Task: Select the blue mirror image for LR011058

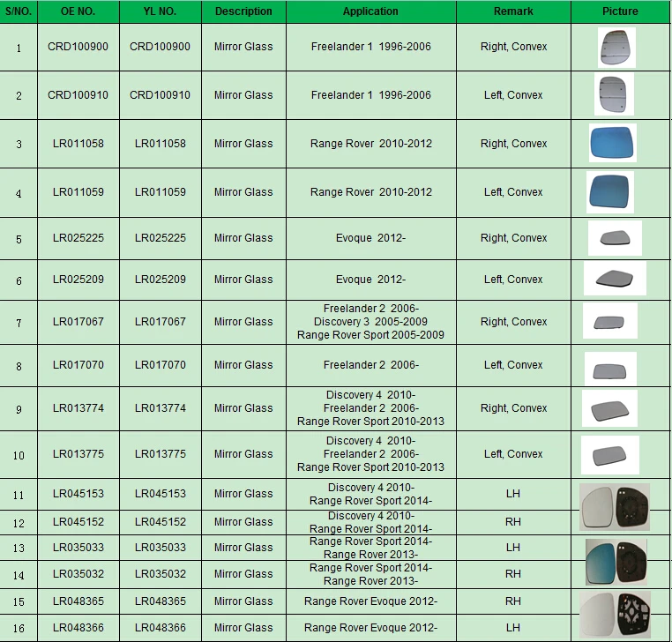Action: 612,143
